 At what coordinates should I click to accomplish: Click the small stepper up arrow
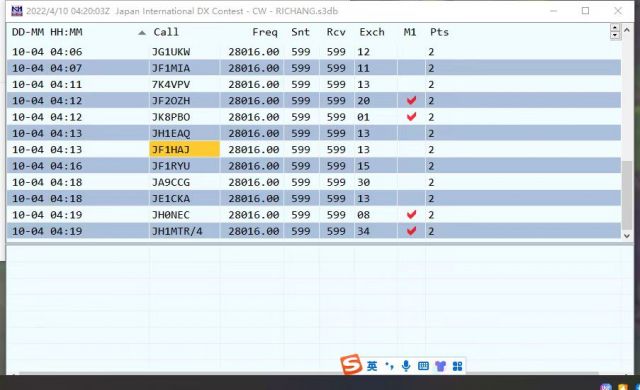pos(615,28)
